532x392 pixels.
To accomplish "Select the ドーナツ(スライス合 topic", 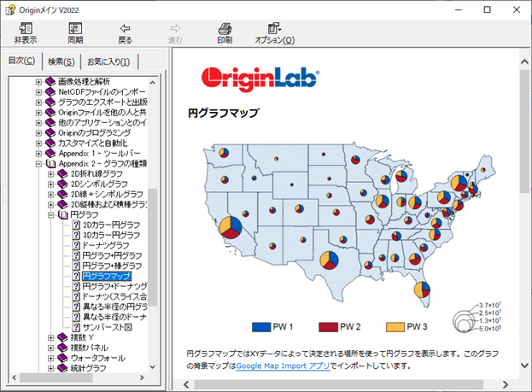I will click(115, 296).
